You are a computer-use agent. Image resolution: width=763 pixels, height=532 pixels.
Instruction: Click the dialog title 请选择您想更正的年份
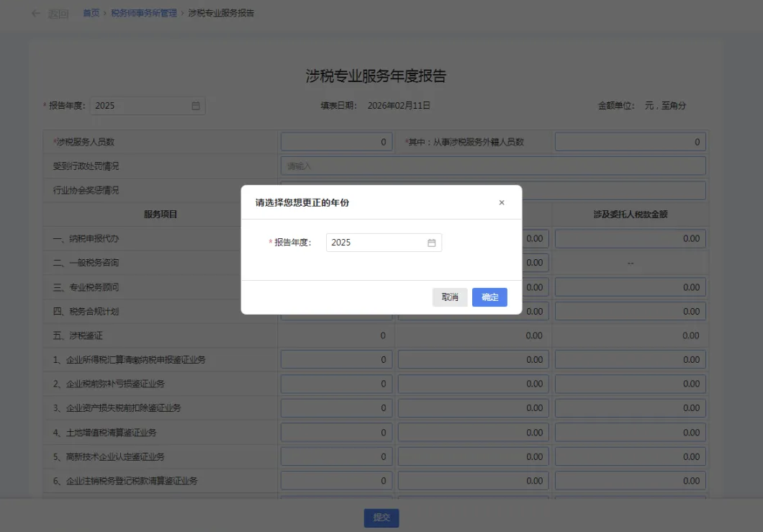click(302, 202)
